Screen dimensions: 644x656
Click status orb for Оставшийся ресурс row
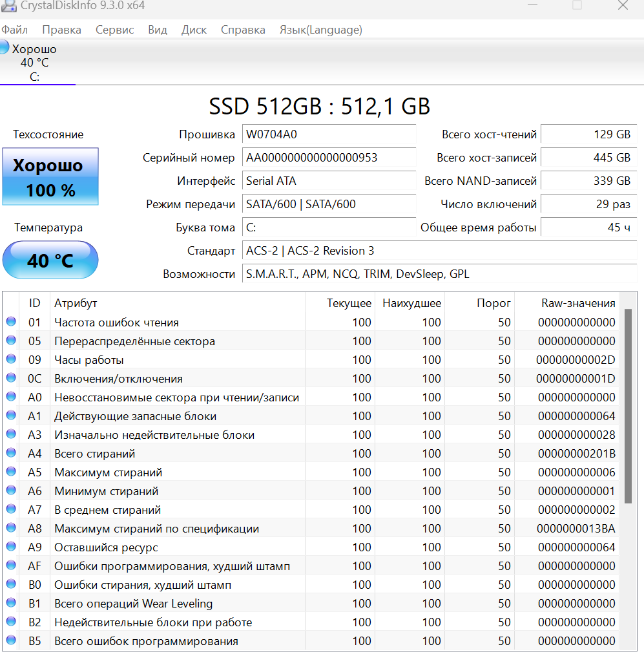pyautogui.click(x=11, y=547)
